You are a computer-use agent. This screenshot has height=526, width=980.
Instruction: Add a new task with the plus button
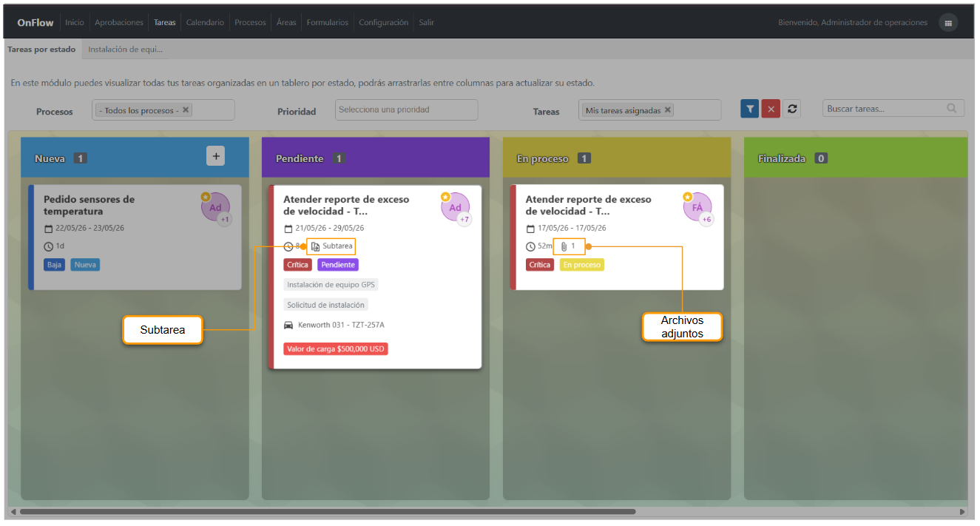pyautogui.click(x=215, y=155)
